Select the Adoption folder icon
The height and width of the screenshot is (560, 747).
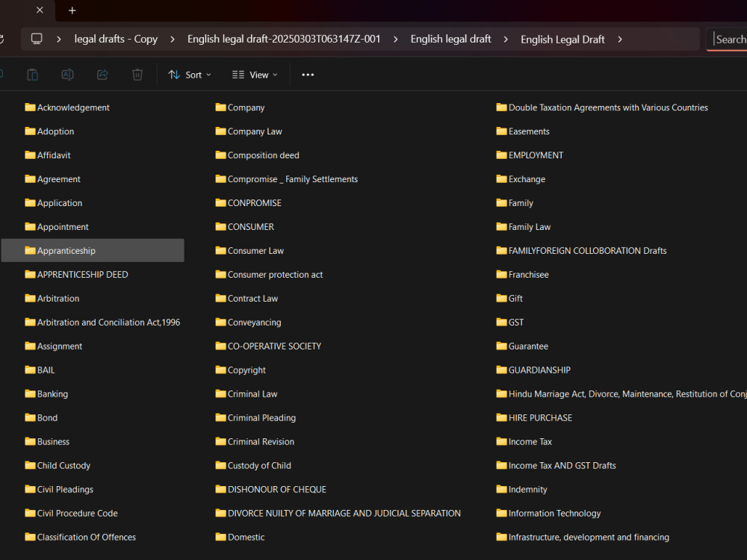[30, 131]
